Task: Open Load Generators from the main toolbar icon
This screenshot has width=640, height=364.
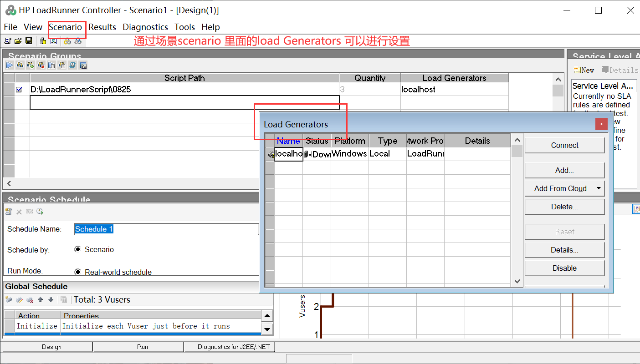Action: [x=43, y=41]
